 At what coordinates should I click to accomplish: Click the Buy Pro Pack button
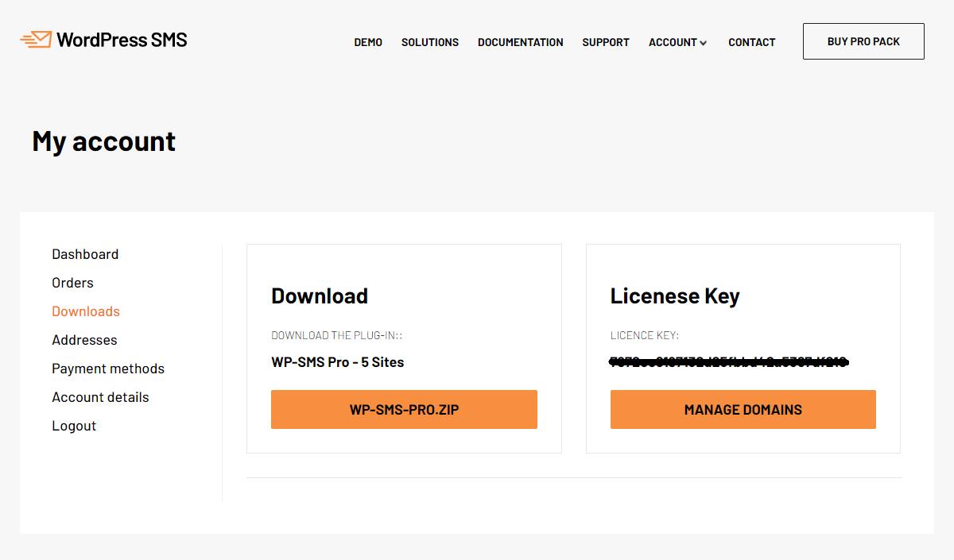863,41
